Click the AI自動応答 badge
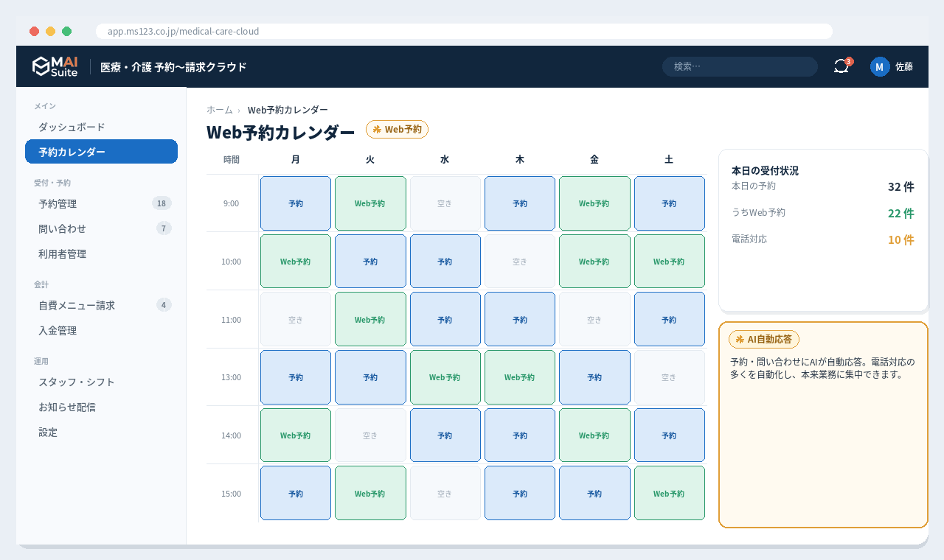944x560 pixels. point(764,339)
